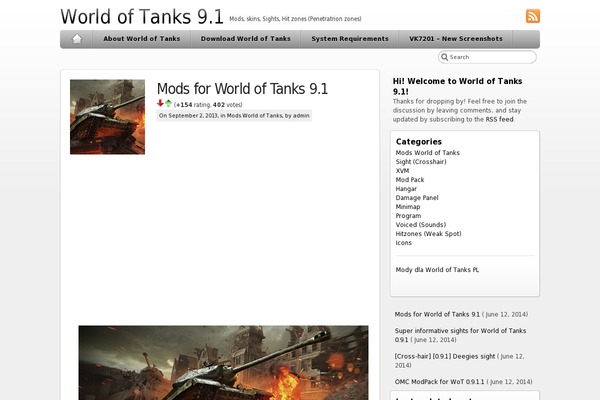Click the '+154 rating, 402 votes' text
The width and height of the screenshot is (600, 400).
click(208, 105)
